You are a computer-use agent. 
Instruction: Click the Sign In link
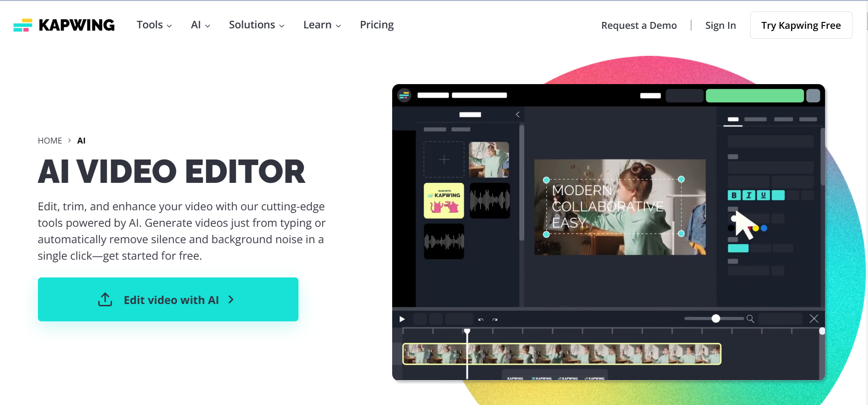click(720, 26)
